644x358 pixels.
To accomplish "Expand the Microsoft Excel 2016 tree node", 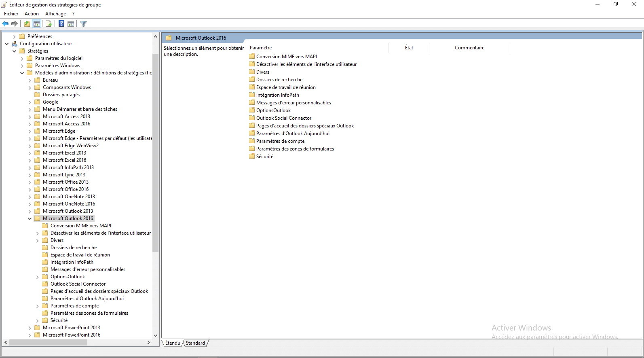I will tap(30, 160).
